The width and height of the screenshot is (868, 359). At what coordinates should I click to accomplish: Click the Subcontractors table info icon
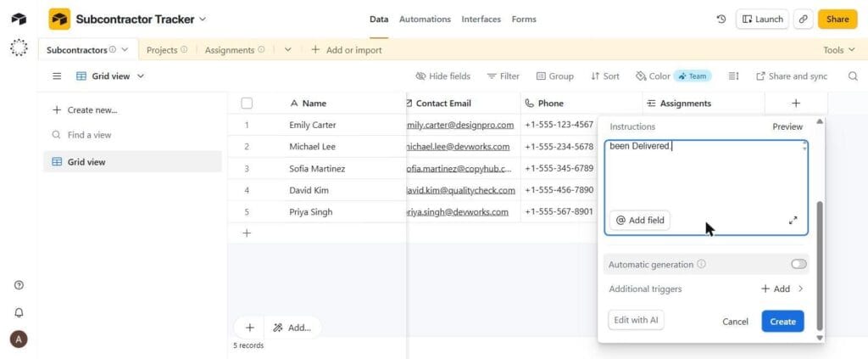[113, 49]
